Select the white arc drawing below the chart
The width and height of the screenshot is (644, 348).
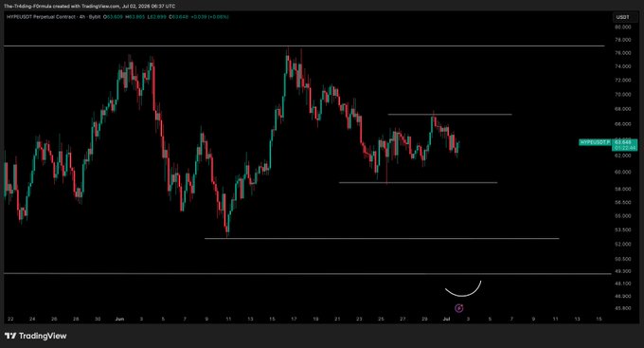coord(463,295)
